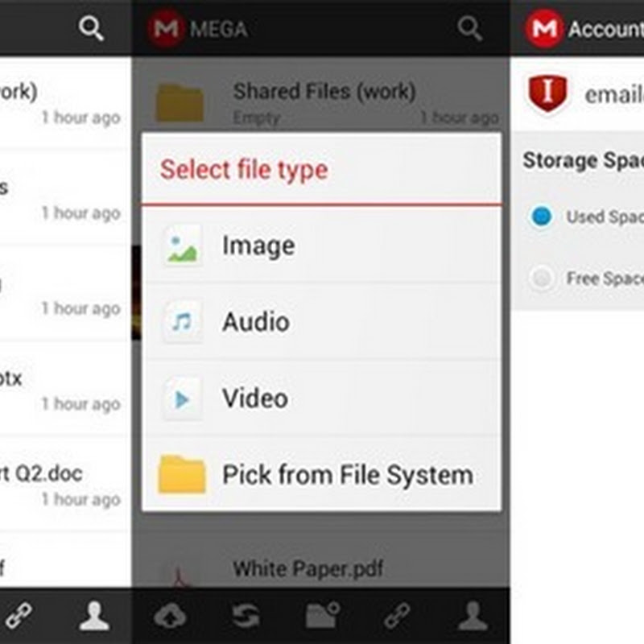Tap email address text in Account screen
Image resolution: width=644 pixels, height=644 pixels.
click(x=614, y=95)
